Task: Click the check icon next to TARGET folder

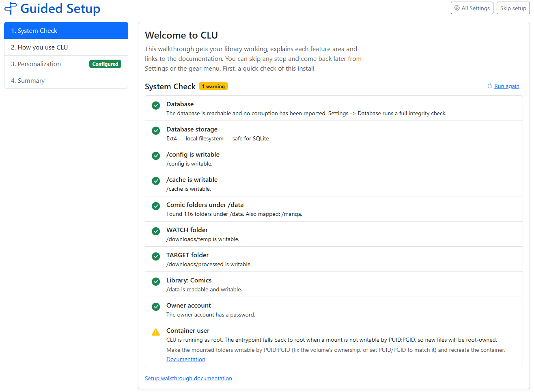Action: click(x=156, y=256)
